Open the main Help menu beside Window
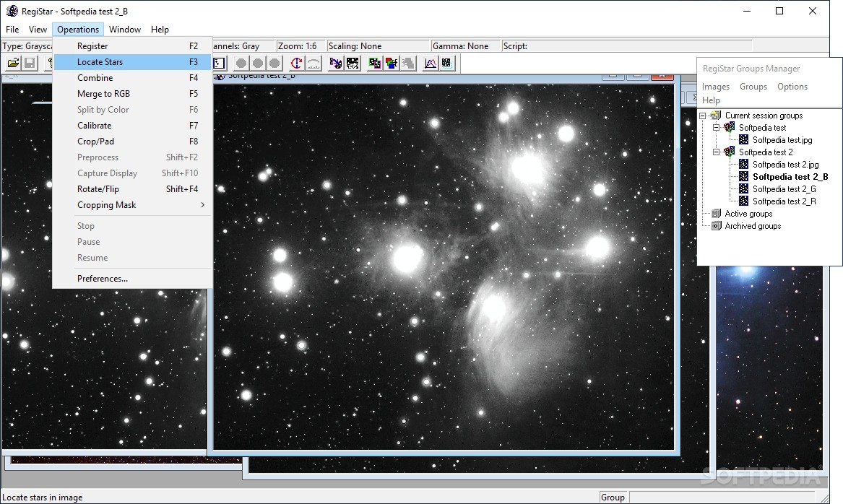843x504 pixels. [x=160, y=30]
